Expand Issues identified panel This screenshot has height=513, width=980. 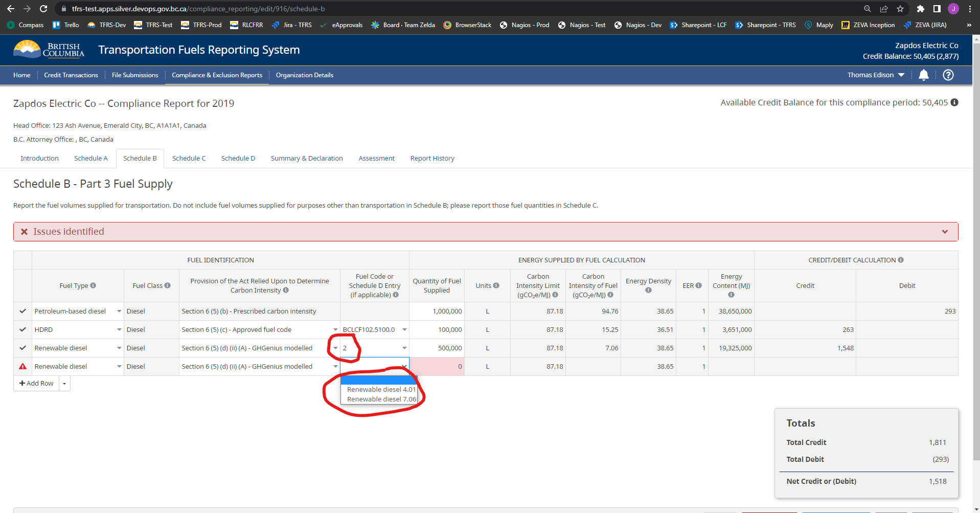coord(945,232)
